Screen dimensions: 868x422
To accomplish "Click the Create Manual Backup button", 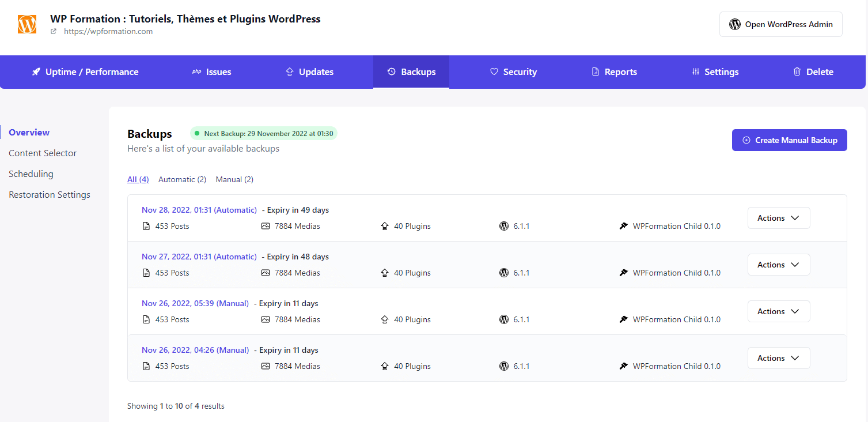I will pos(789,140).
